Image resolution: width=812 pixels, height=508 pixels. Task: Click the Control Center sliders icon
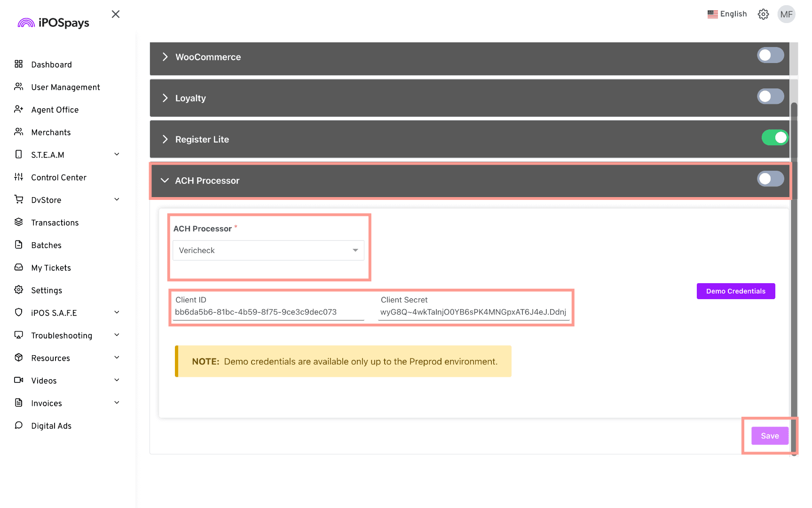[19, 177]
